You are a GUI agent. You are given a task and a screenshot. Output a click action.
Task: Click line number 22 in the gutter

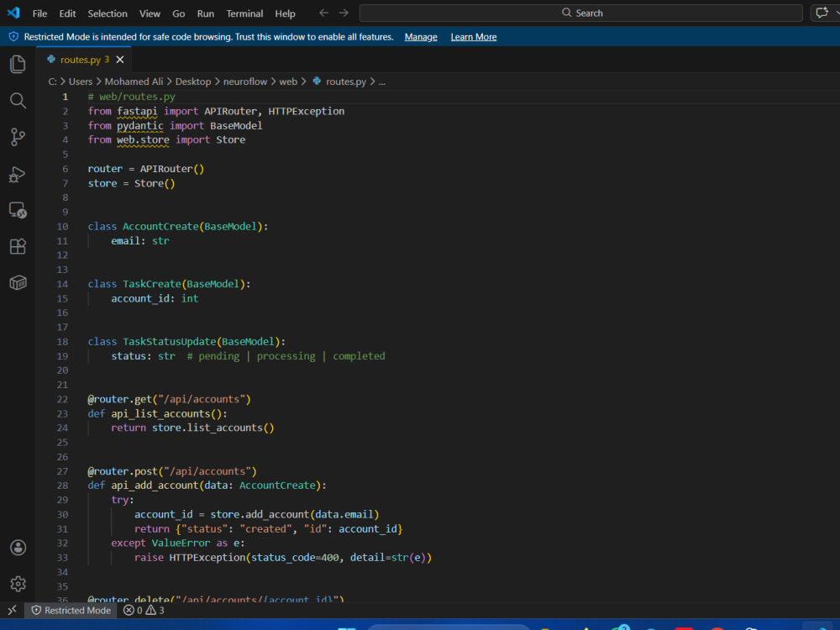(62, 399)
